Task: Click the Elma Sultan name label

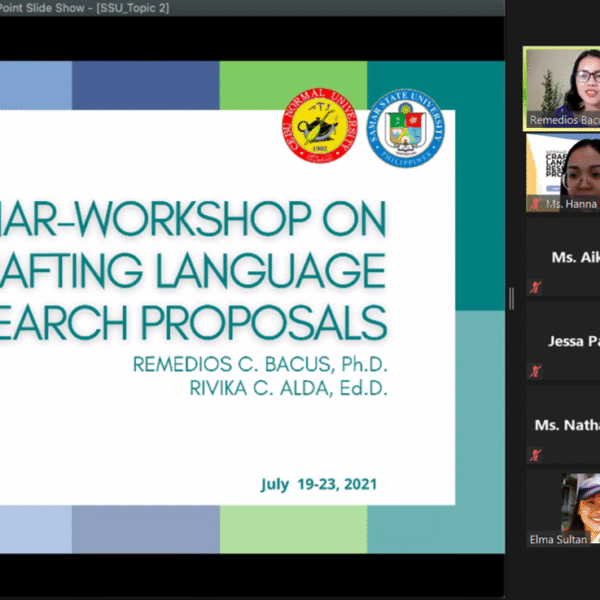Action: point(558,540)
